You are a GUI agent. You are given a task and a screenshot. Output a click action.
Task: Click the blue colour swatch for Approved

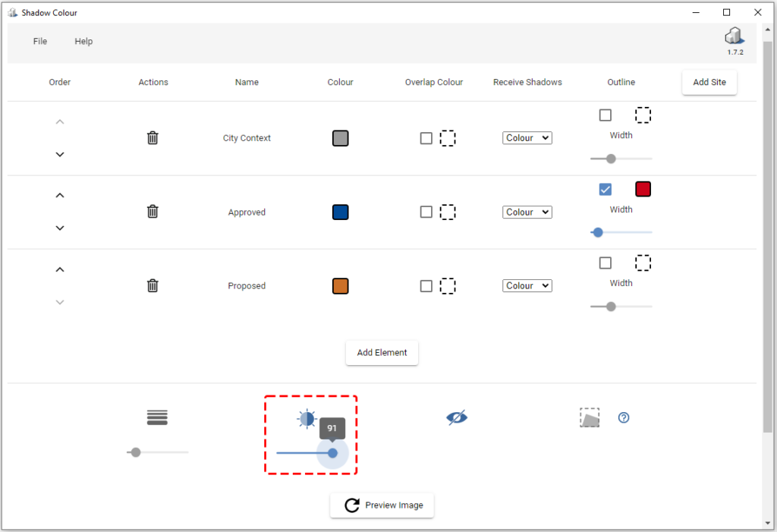(x=340, y=212)
